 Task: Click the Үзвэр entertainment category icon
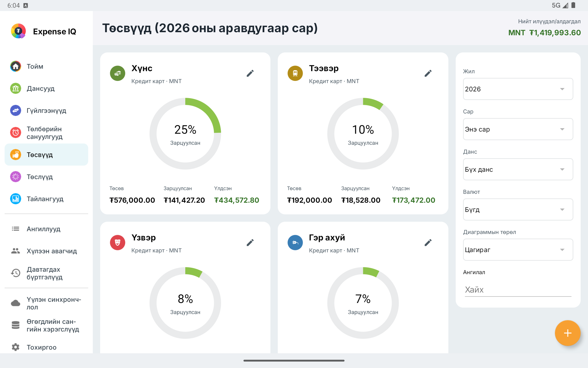point(118,243)
